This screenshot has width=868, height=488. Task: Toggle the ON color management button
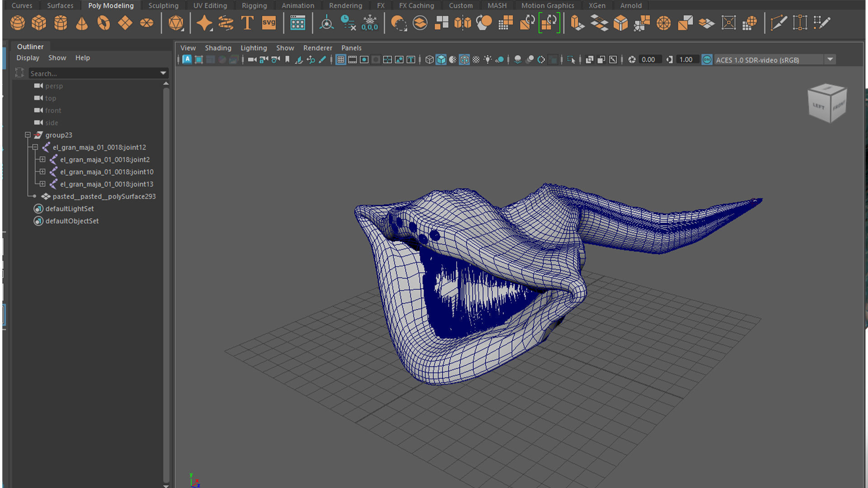pos(707,60)
